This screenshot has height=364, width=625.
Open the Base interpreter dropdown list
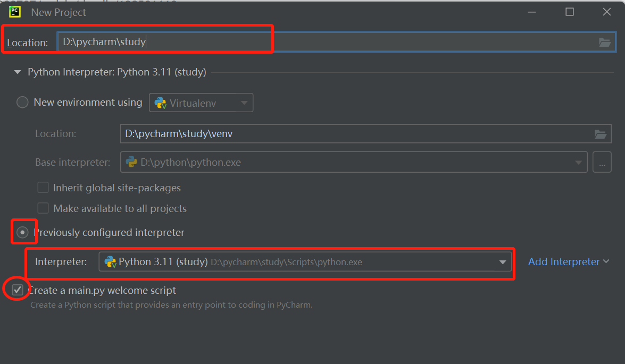(579, 162)
